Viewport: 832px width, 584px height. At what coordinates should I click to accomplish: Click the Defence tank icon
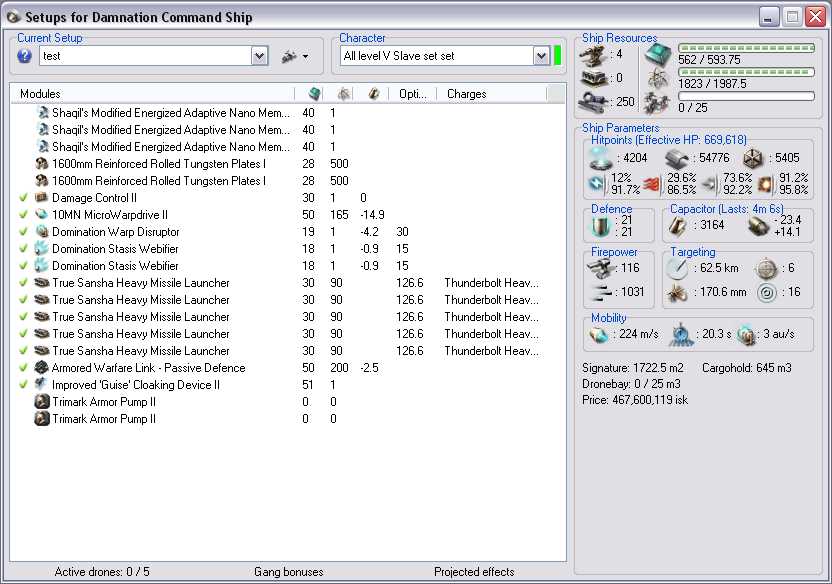pos(601,226)
